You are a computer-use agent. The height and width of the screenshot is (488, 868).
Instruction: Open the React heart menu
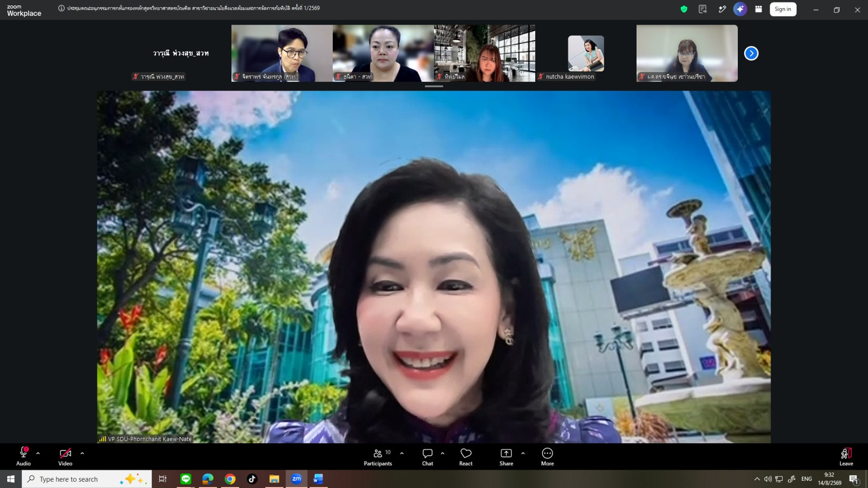[466, 456]
